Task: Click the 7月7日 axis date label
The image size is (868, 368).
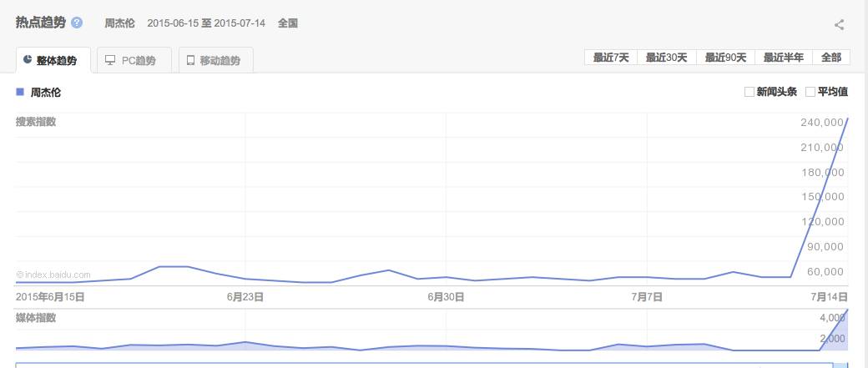Action: 647,297
